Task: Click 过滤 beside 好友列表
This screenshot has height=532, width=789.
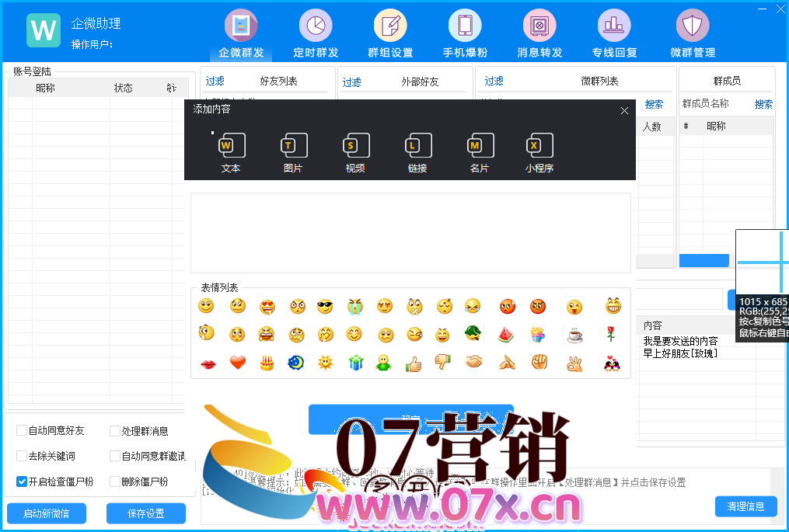Action: [x=215, y=81]
